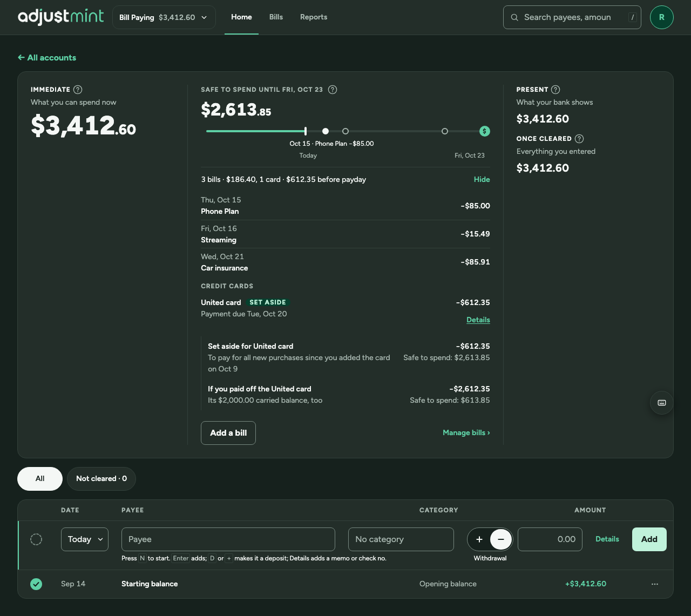The width and height of the screenshot is (691, 616).
Task: Open the Manage bills link
Action: click(466, 433)
